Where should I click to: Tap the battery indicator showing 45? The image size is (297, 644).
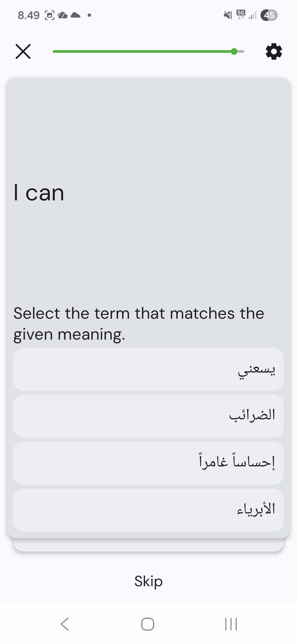coord(269,15)
